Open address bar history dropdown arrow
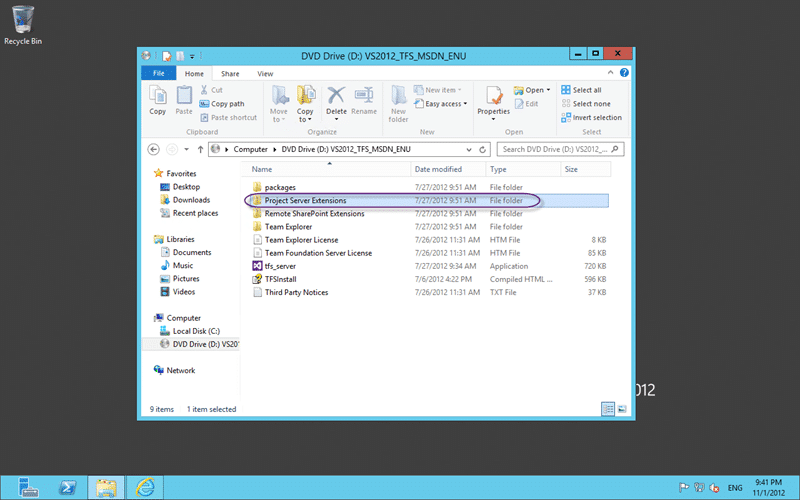 [468, 149]
